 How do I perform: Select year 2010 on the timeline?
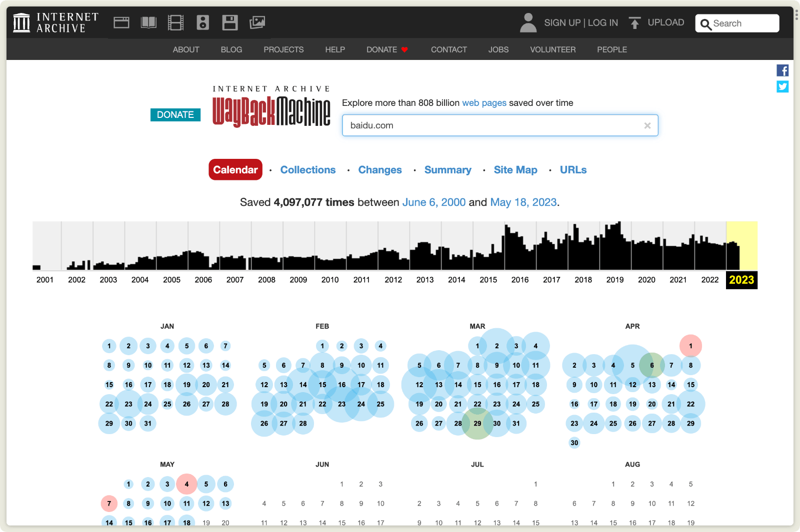point(330,280)
